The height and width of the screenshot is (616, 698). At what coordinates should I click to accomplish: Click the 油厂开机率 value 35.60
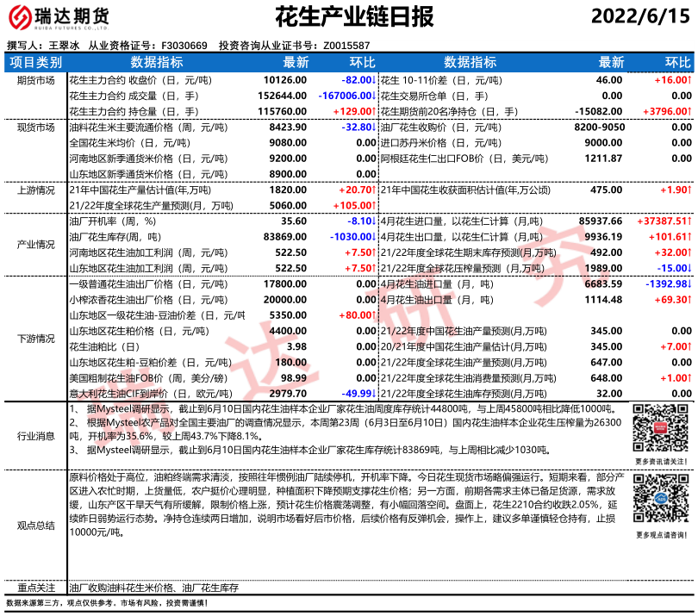(293, 221)
